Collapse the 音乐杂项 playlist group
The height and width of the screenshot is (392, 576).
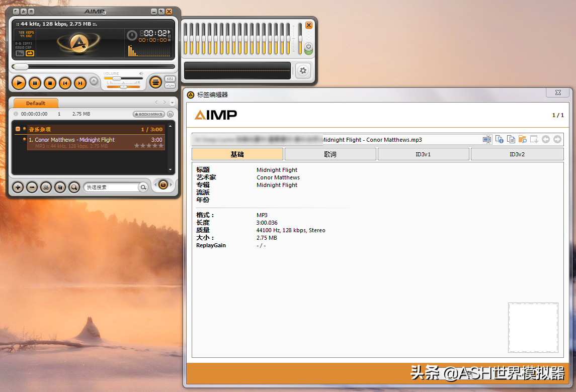click(18, 129)
